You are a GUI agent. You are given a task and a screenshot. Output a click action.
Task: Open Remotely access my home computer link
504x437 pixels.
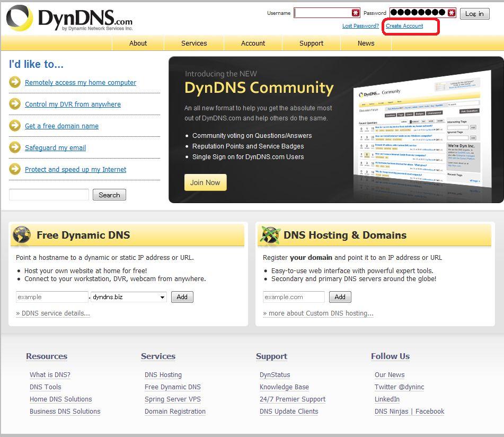pyautogui.click(x=81, y=82)
